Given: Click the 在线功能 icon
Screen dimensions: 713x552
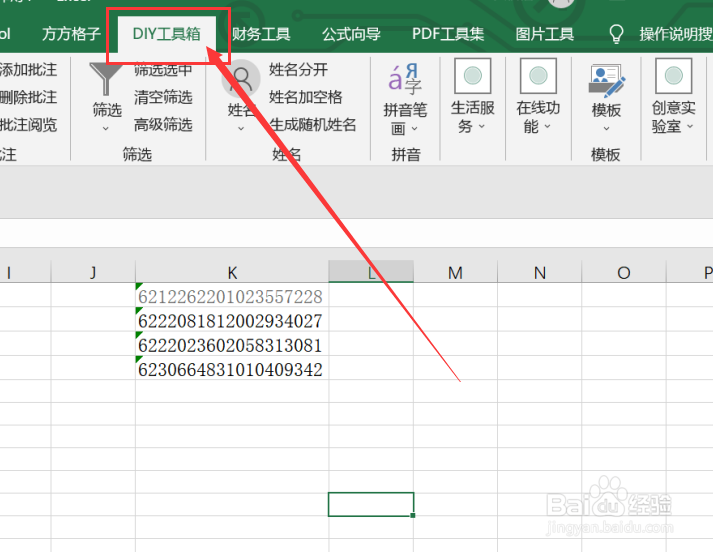Looking at the screenshot, I should [538, 76].
